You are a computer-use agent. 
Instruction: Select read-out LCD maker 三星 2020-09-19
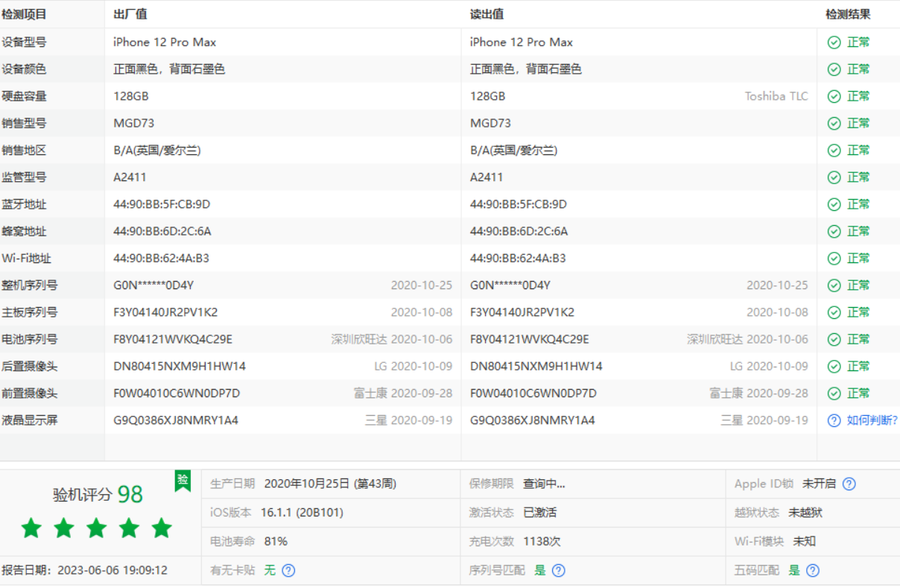(765, 420)
